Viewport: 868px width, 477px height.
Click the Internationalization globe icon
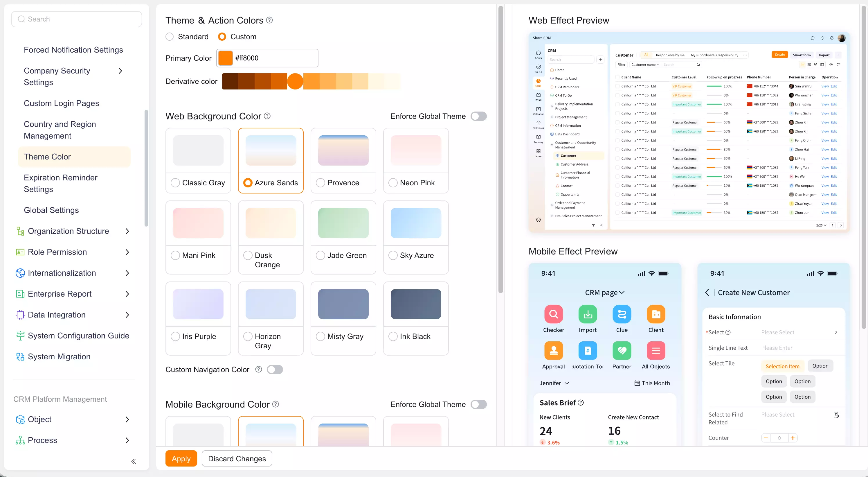pyautogui.click(x=20, y=273)
